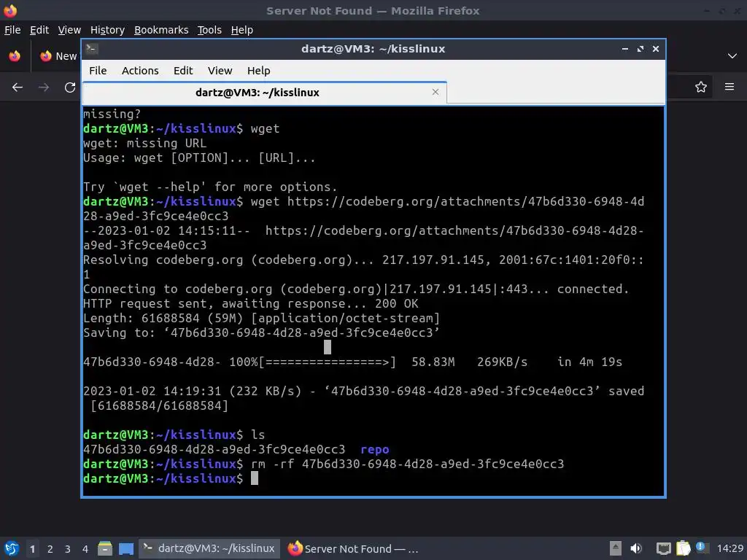Click the Firefox back arrow button
Viewport: 747px width, 560px height.
[x=18, y=87]
